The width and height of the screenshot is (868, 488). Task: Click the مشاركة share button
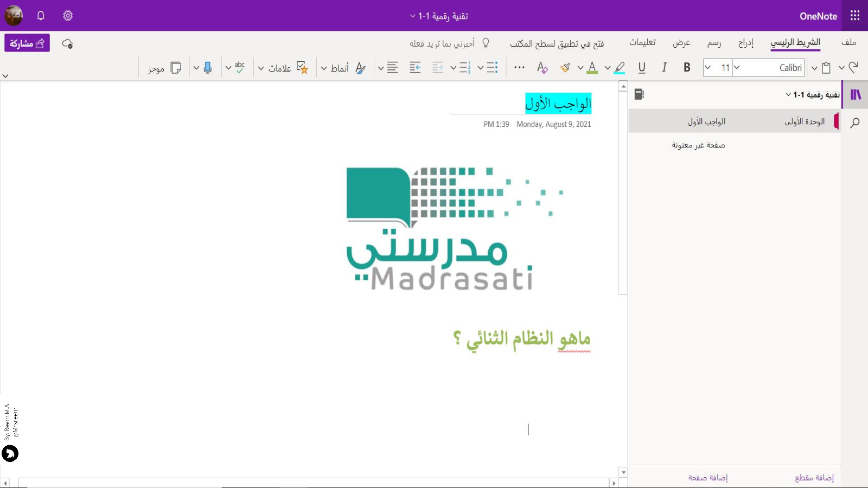(x=27, y=43)
